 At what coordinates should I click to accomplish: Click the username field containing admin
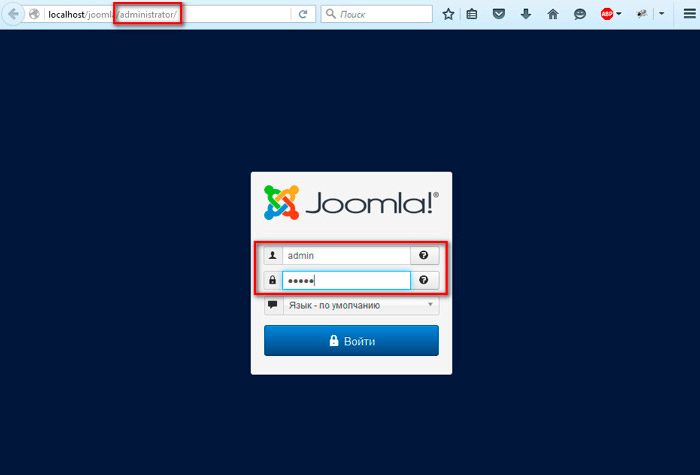346,256
